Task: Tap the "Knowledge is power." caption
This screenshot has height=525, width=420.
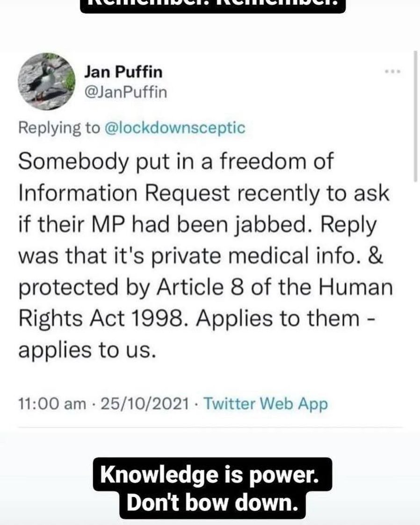Action: [212, 475]
